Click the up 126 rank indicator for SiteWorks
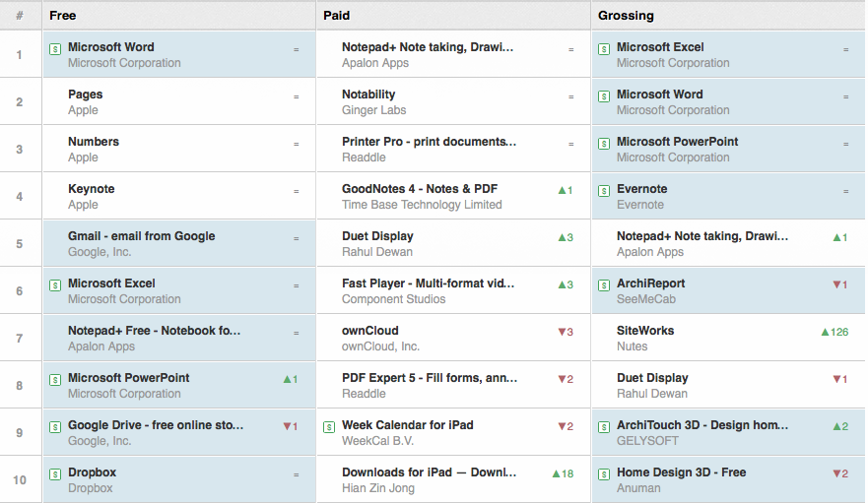Screen dimensions: 868x503 click(x=835, y=332)
